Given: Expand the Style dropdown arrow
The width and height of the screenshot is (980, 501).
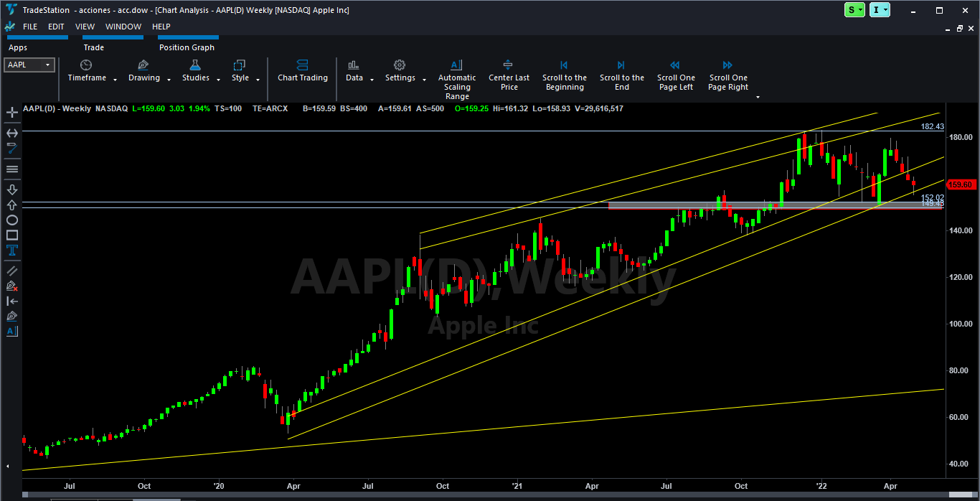Looking at the screenshot, I should click(258, 80).
